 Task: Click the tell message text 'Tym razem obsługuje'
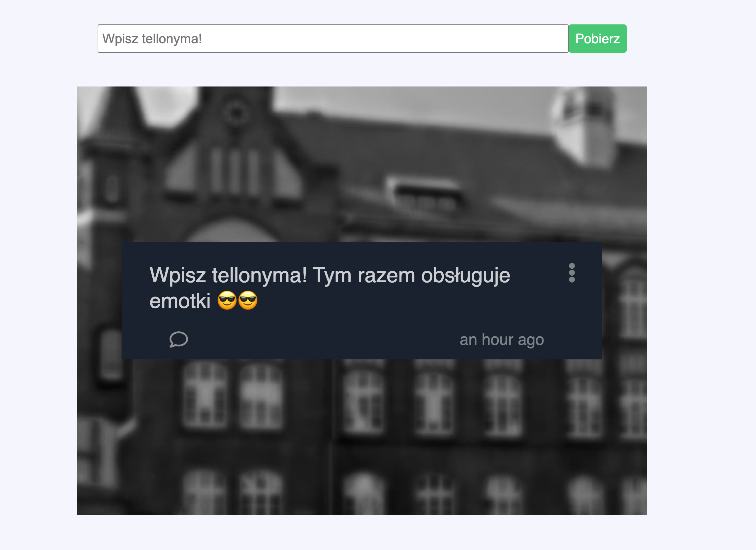411,276
